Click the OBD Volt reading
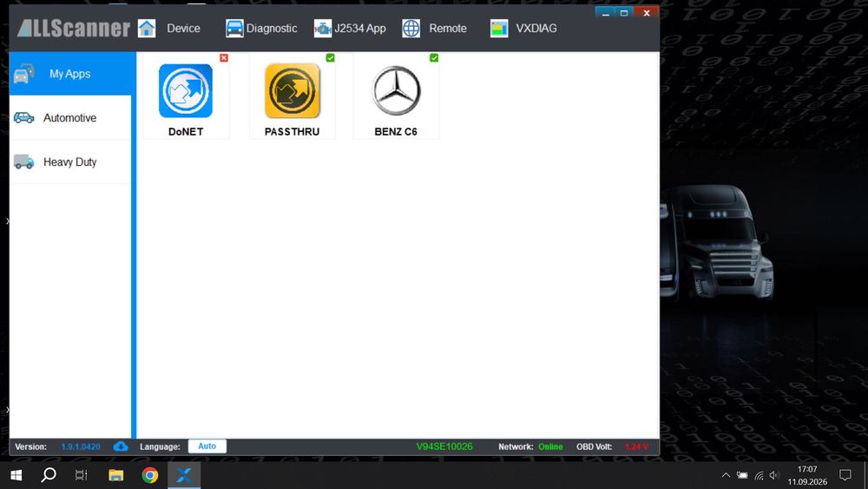Viewport: 868px width, 489px height. click(636, 446)
